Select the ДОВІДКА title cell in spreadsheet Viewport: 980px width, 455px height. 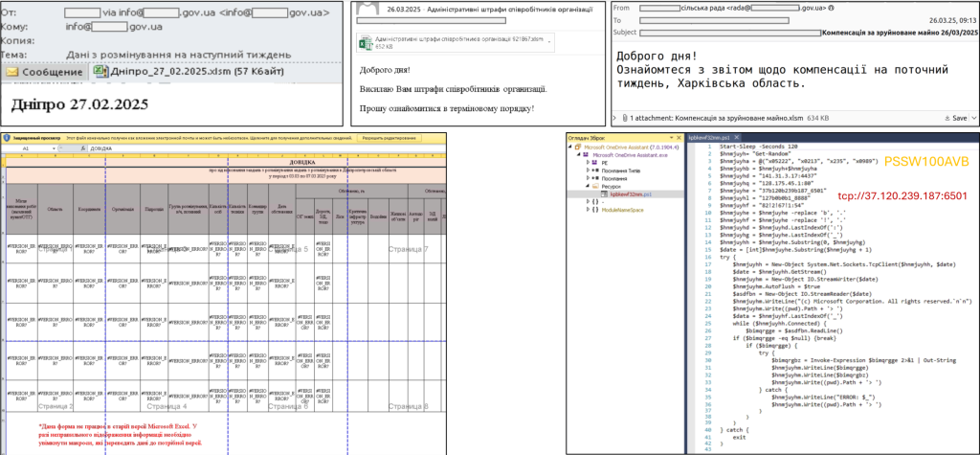click(x=226, y=164)
